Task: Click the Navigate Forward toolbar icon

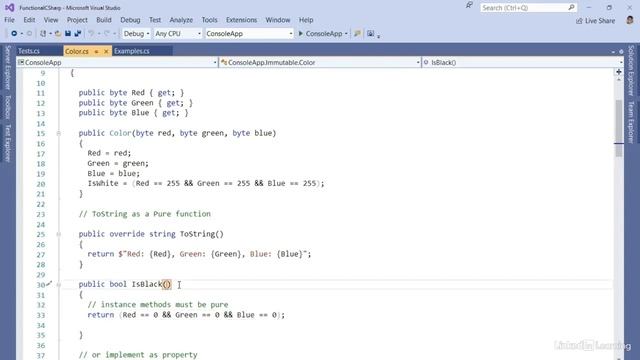Action: [x=29, y=33]
